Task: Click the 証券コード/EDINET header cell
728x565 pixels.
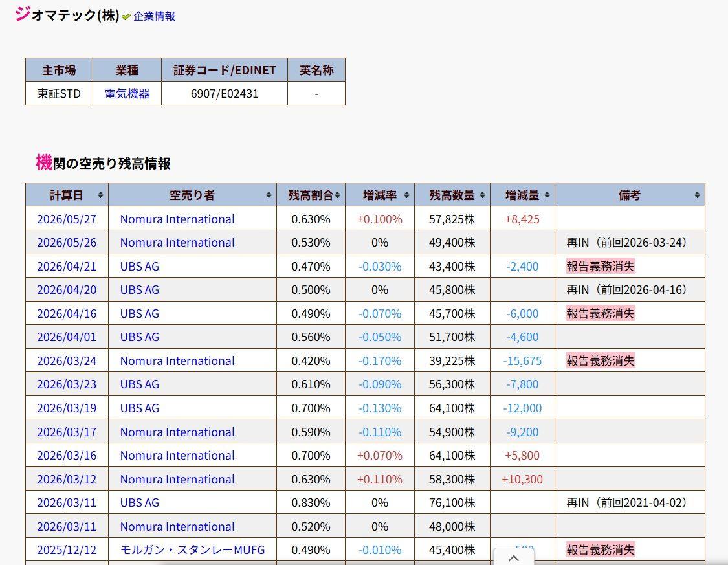Action: coord(225,70)
